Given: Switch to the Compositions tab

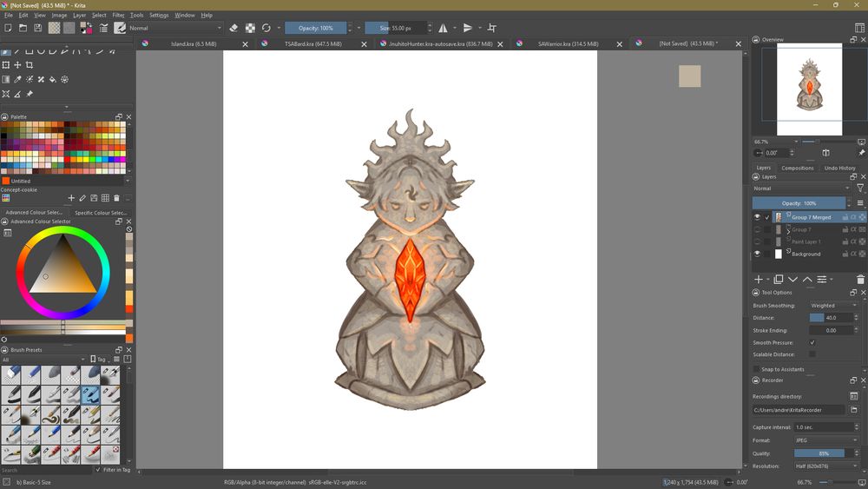Looking at the screenshot, I should click(797, 168).
